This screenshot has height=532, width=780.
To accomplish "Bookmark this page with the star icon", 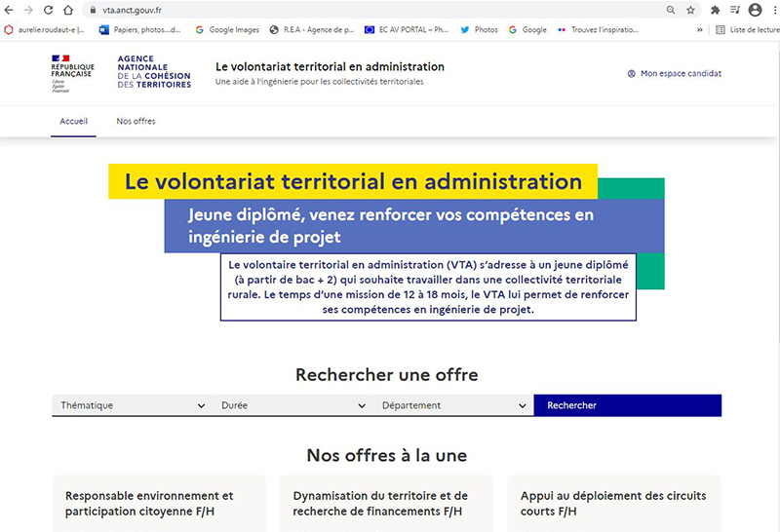I will click(x=690, y=10).
